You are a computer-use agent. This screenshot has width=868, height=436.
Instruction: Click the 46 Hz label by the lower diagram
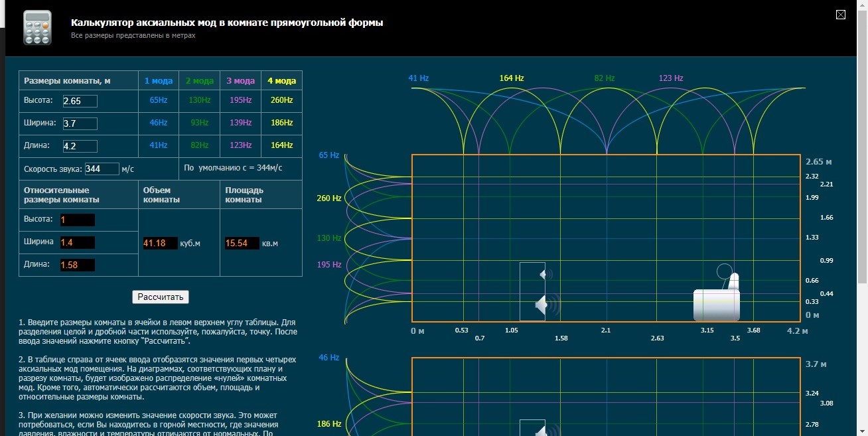pyautogui.click(x=329, y=358)
